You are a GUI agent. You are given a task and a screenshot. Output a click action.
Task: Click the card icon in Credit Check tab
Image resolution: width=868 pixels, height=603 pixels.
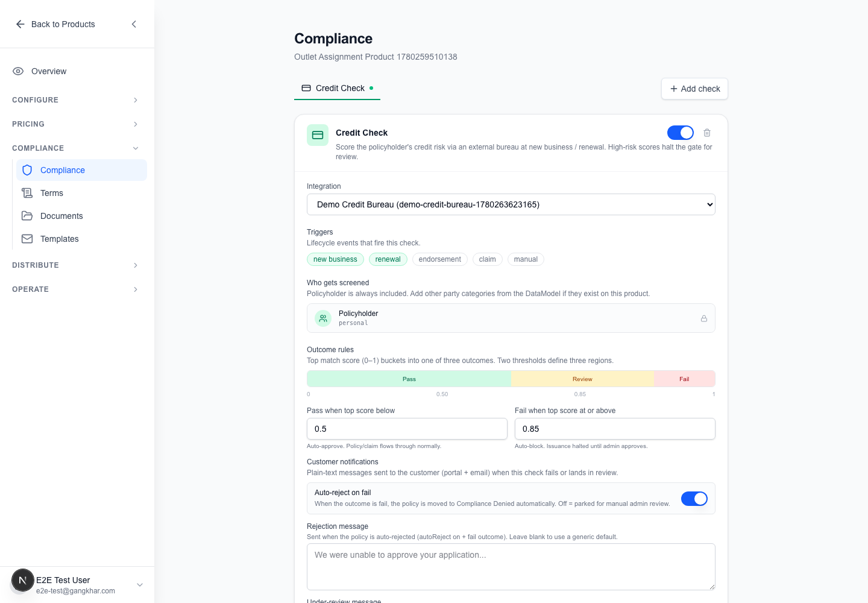pyautogui.click(x=306, y=88)
